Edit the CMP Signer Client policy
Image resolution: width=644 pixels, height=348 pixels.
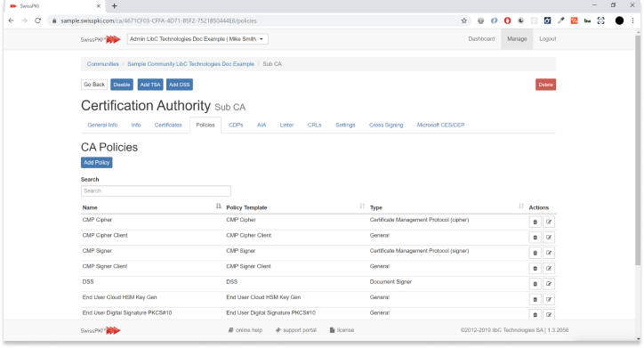(x=549, y=268)
